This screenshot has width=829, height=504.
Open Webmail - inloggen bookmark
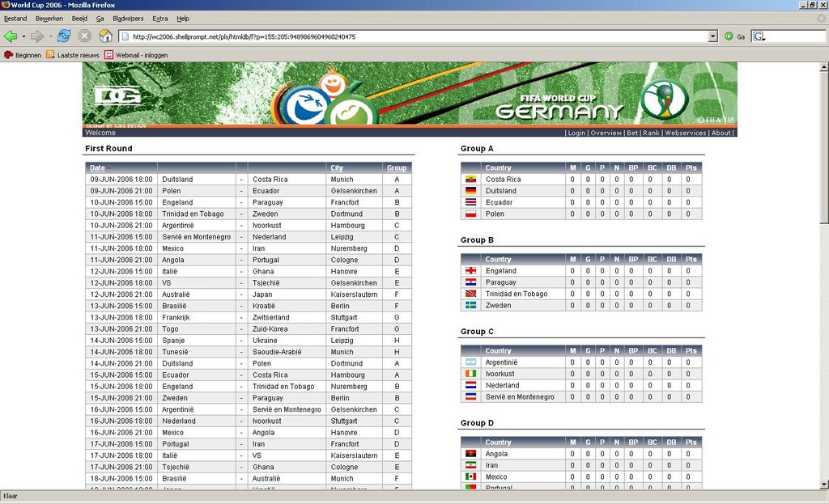(136, 55)
